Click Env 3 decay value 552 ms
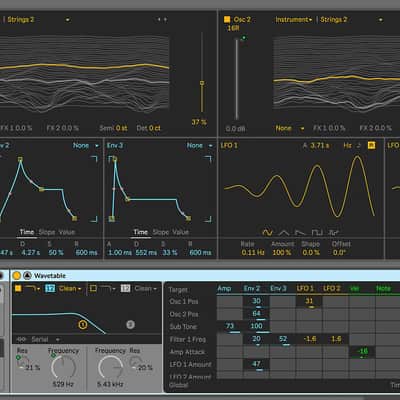This screenshot has width=400, height=400. [x=146, y=253]
